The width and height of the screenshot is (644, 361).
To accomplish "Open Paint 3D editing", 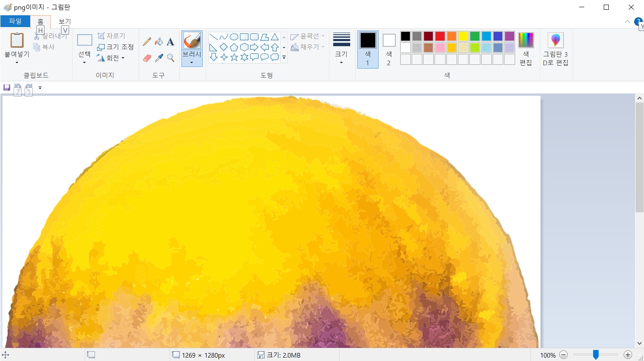I will point(555,49).
